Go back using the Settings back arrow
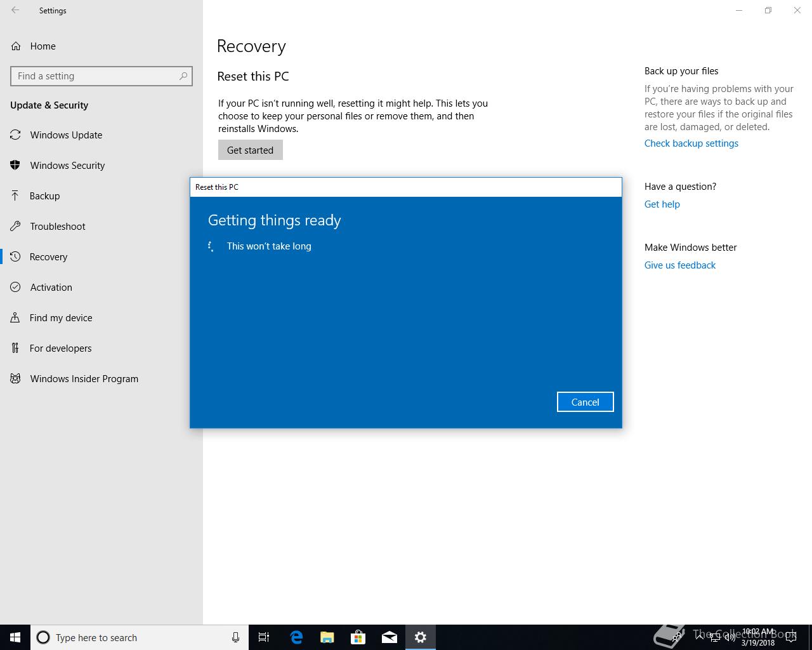 [x=15, y=11]
